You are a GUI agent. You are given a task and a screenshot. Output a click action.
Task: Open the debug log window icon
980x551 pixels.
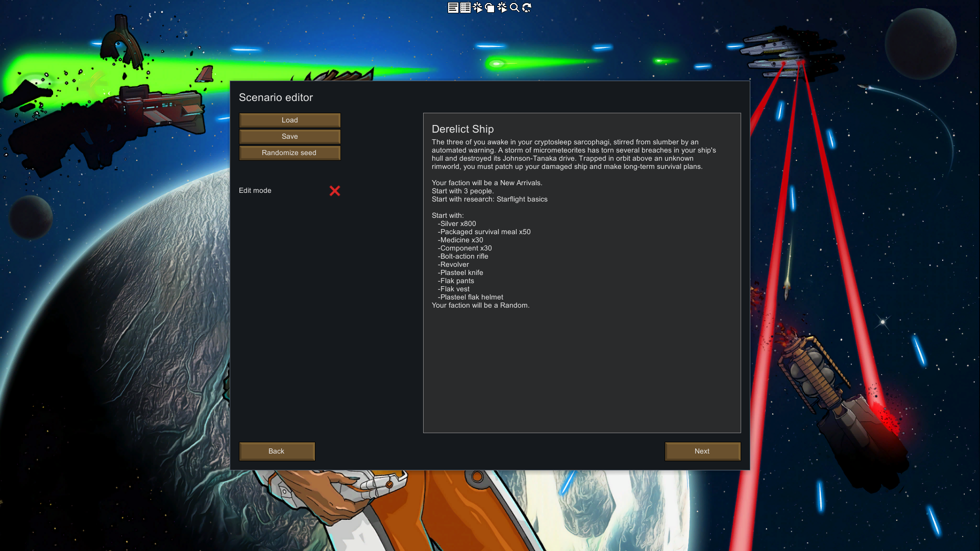[453, 8]
